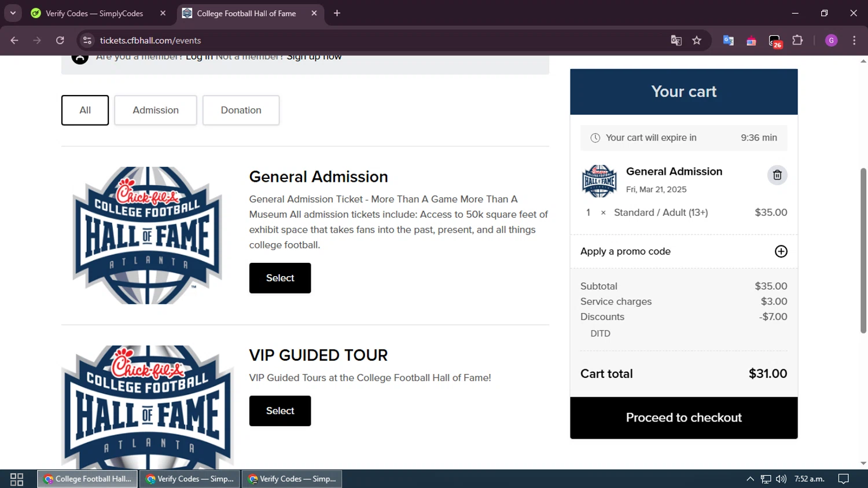Screen dimensions: 868x488
Task: Open the Google Translate extension icon
Action: click(x=729, y=41)
